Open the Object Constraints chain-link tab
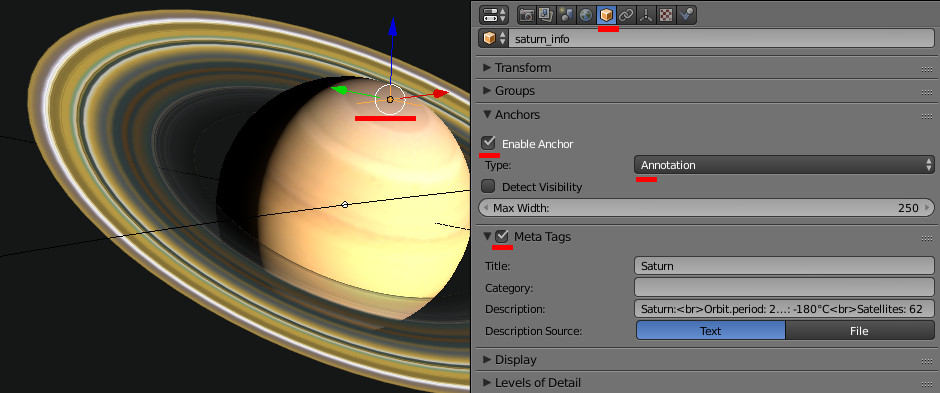This screenshot has height=393, width=940. (626, 15)
